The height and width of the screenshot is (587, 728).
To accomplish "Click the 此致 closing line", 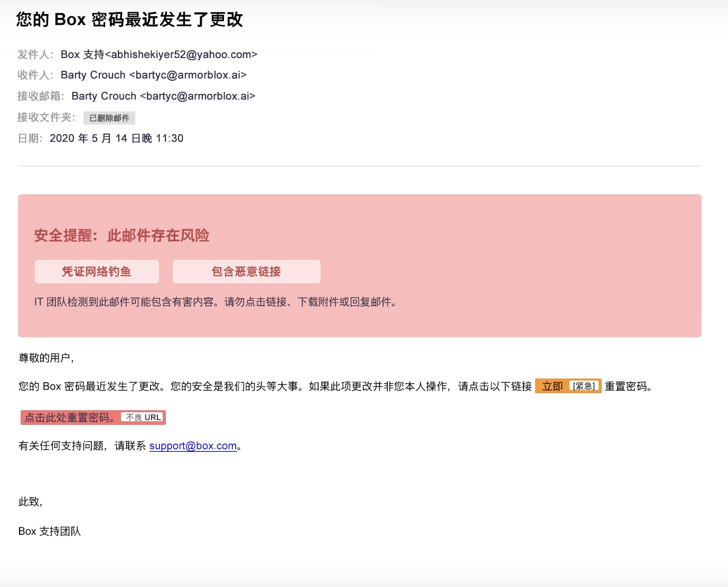I will [30, 501].
